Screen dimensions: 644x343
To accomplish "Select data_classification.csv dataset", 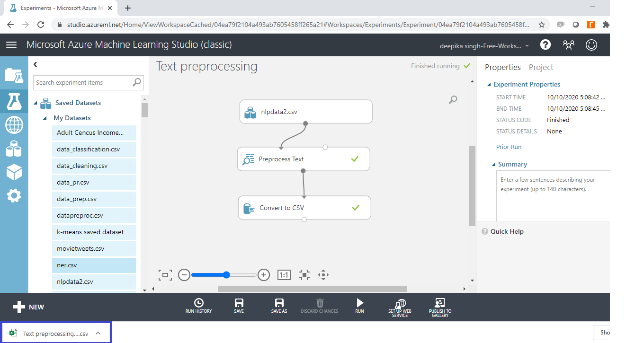I will tap(94, 150).
